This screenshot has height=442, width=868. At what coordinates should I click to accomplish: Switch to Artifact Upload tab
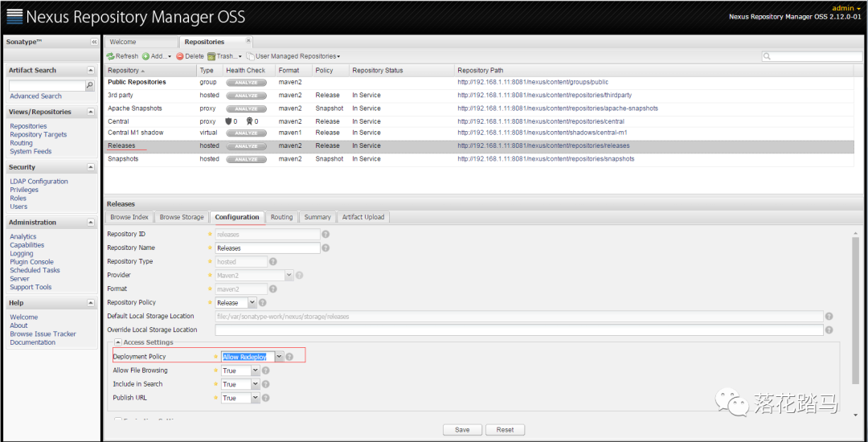pyautogui.click(x=363, y=218)
